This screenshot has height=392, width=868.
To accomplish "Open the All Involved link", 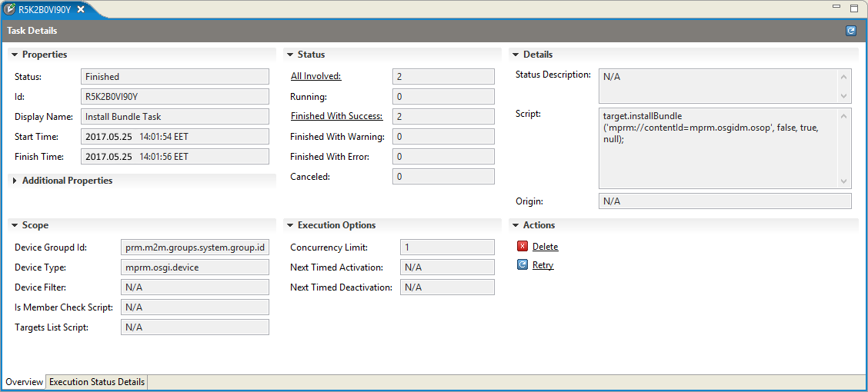I will [x=316, y=76].
